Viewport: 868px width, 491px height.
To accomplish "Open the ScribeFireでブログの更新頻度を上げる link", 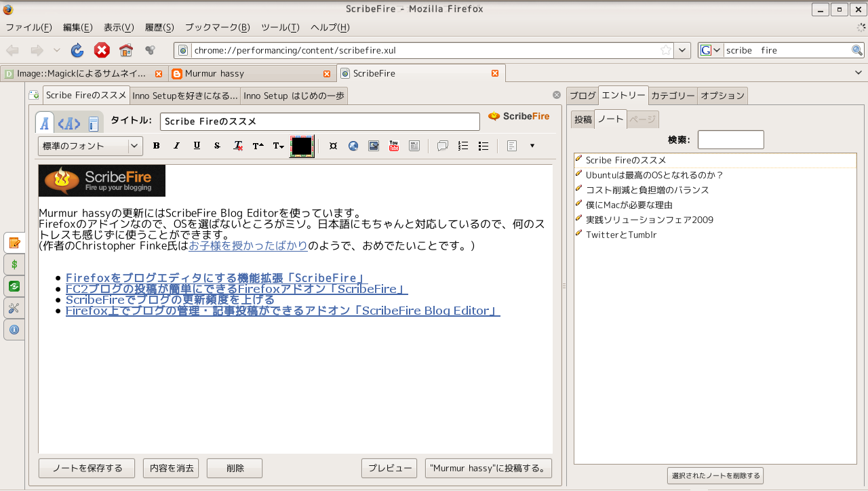I will point(170,300).
